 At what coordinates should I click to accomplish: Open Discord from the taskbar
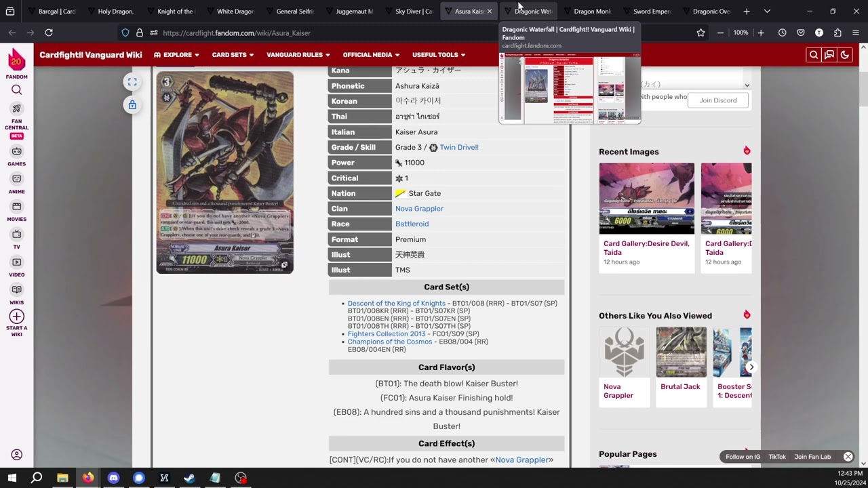click(113, 478)
